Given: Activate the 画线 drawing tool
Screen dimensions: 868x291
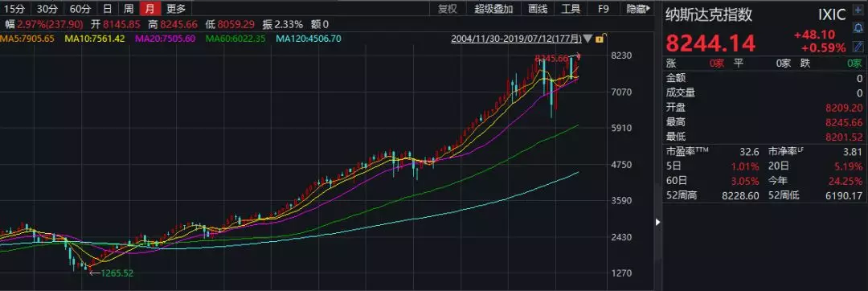Looking at the screenshot, I should tap(538, 9).
